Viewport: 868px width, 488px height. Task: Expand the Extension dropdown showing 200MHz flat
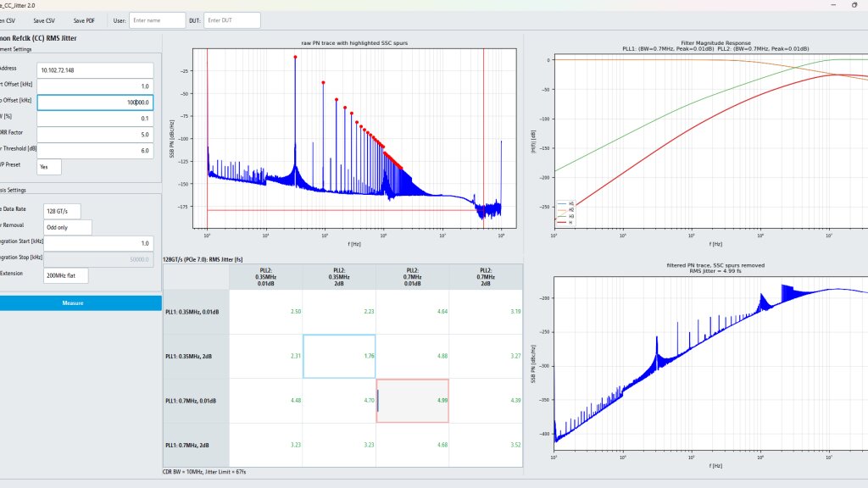66,275
